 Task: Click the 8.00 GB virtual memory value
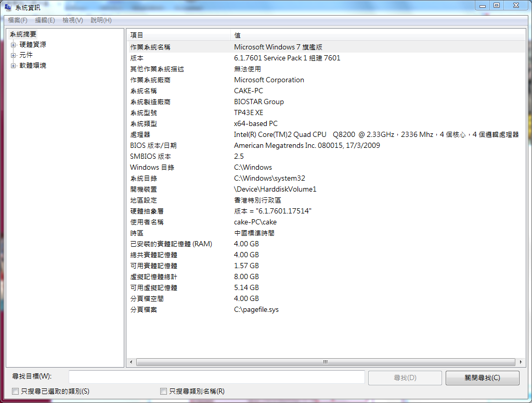pyautogui.click(x=246, y=276)
